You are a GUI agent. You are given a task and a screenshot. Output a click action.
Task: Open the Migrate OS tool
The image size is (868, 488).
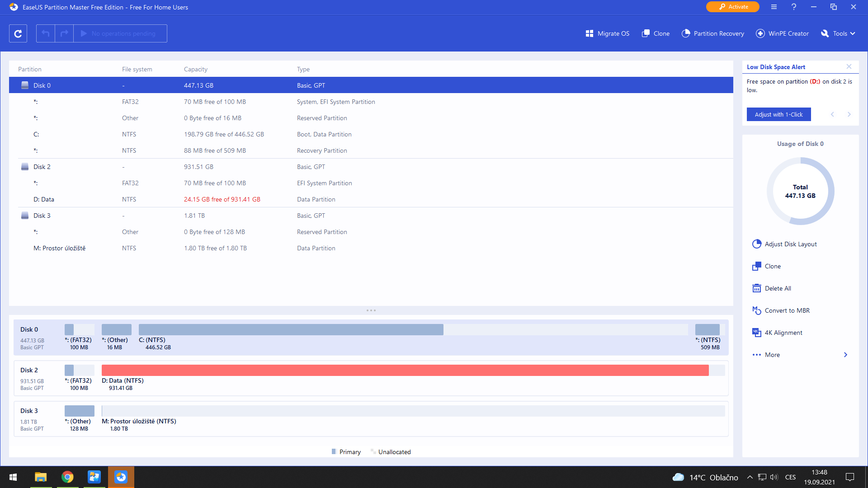click(x=607, y=33)
